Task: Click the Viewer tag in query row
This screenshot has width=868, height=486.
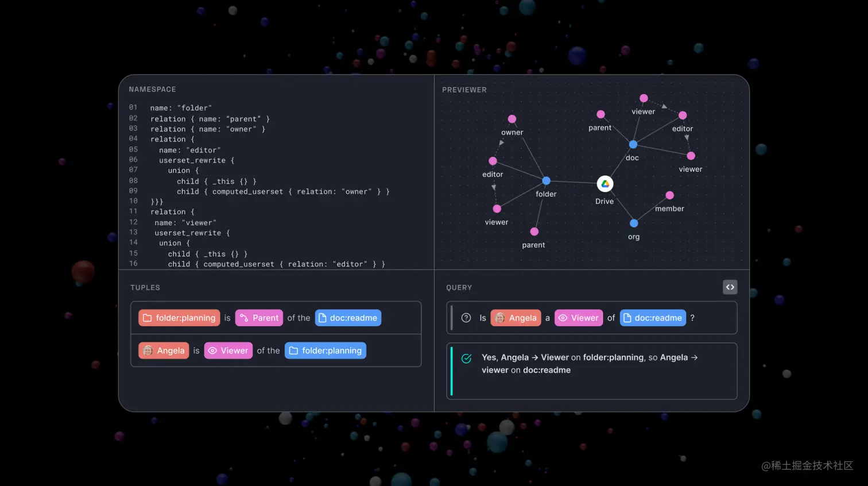Action: (x=579, y=318)
